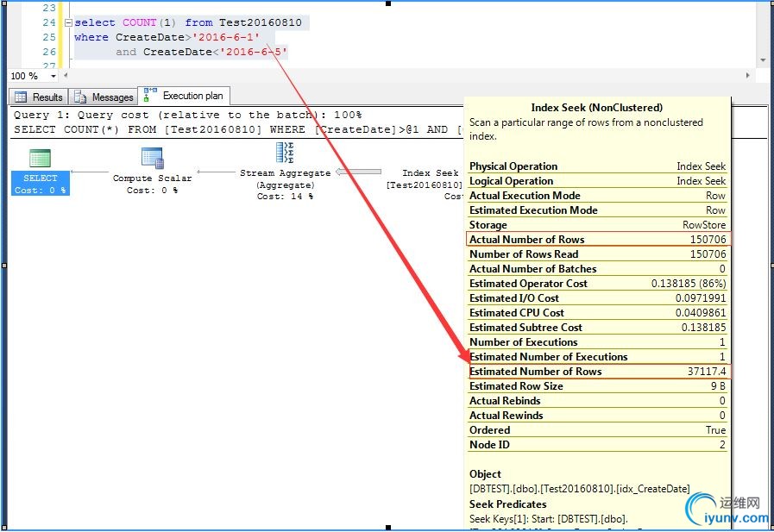This screenshot has width=774, height=532.
Task: Click the Ordered True row
Action: click(x=597, y=430)
